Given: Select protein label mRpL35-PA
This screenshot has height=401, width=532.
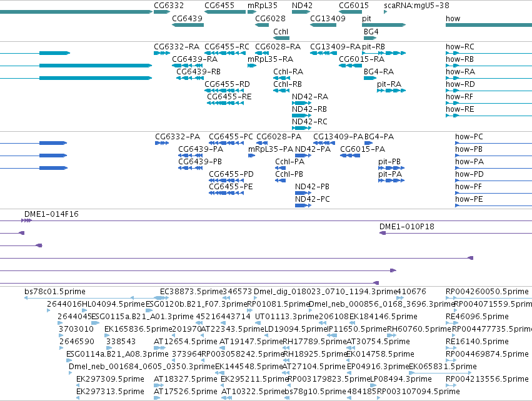Looking at the screenshot, I should [x=271, y=149].
